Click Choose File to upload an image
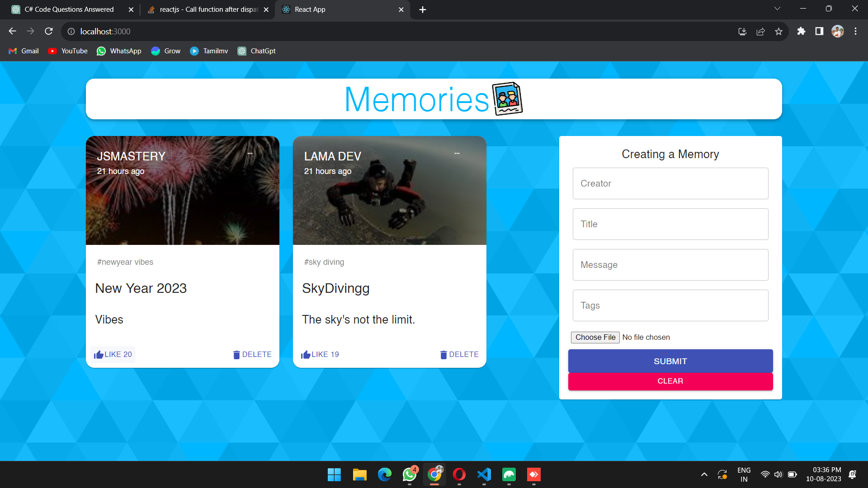This screenshot has width=868, height=488. [595, 337]
